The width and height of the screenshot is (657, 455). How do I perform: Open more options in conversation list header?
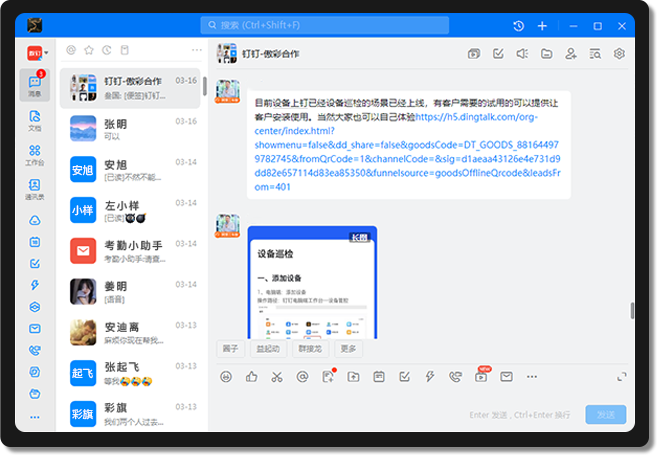[197, 50]
